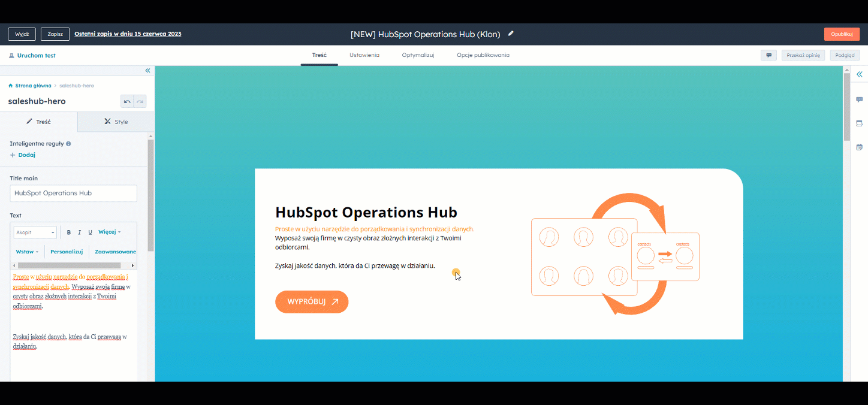868x405 pixels.
Task: Expand the right panel with the double chevron
Action: coord(859,74)
